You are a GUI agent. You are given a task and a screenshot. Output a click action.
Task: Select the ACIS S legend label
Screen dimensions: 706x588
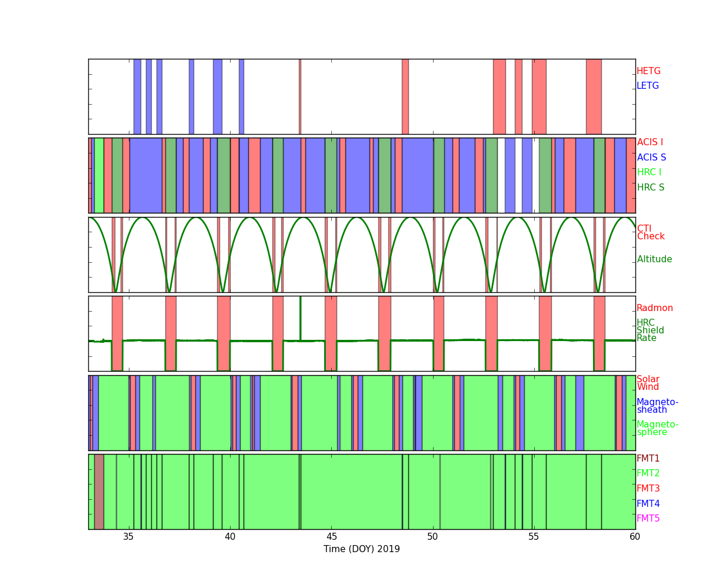point(651,158)
